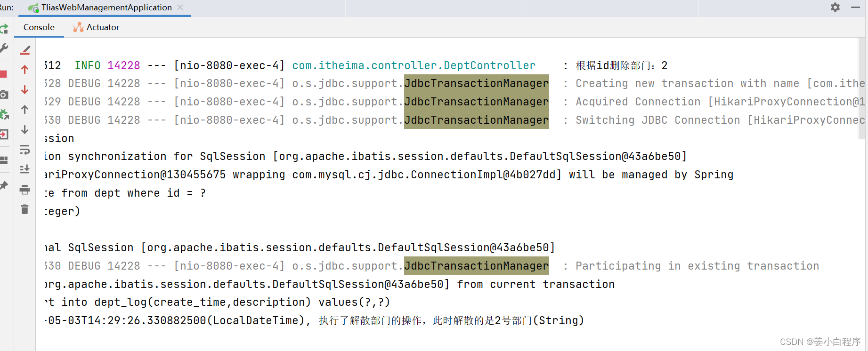Print the console contents
868x351 pixels.
tap(24, 190)
